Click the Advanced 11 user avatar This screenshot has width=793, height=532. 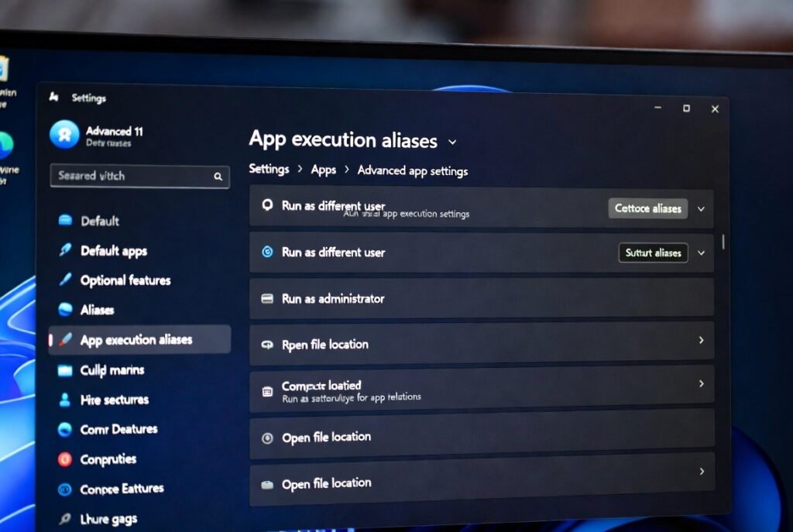pos(64,135)
